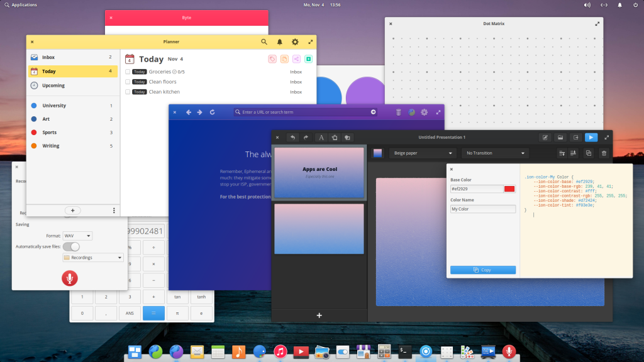This screenshot has width=644, height=362.
Task: Click the Base Color hex input field
Action: point(477,189)
